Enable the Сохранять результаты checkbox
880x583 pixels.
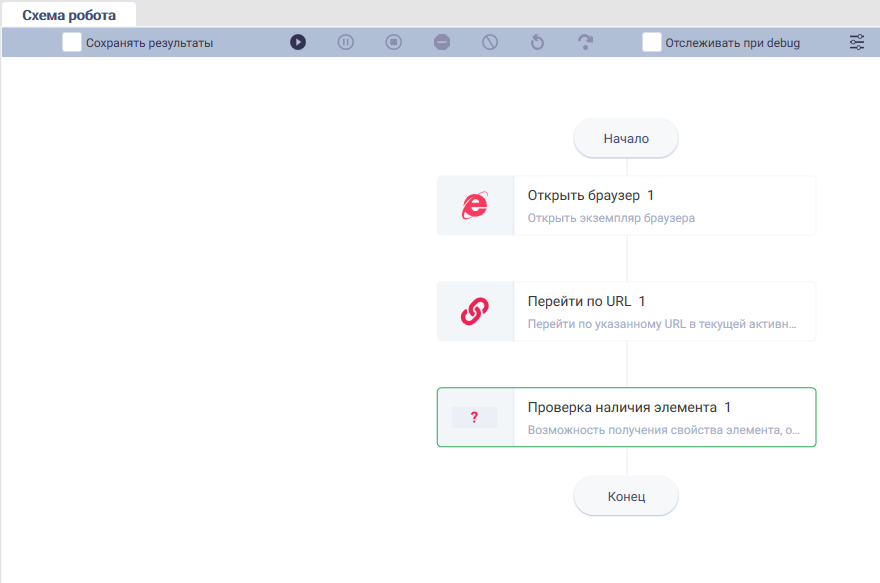(72, 42)
